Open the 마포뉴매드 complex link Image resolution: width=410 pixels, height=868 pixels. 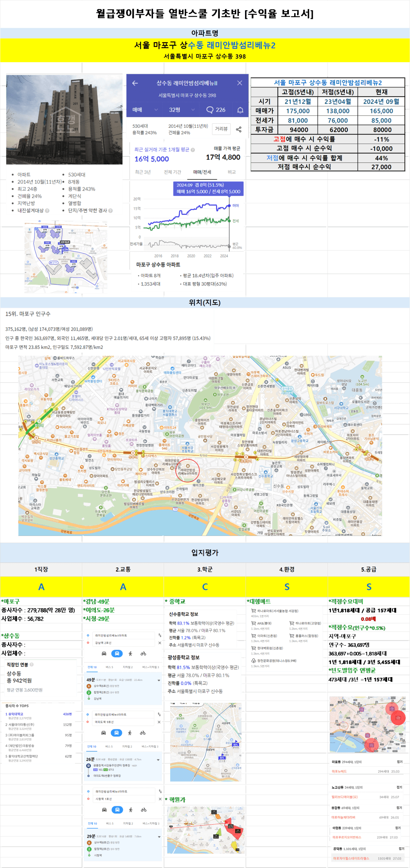tap(339, 771)
